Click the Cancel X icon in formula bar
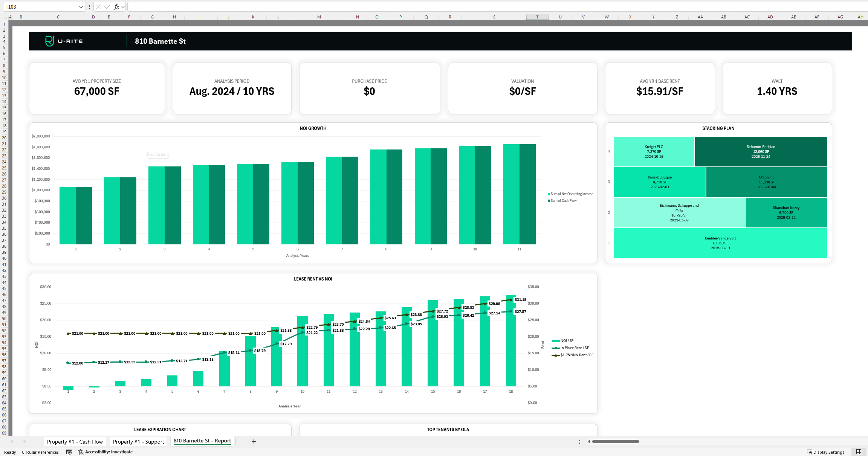 coord(98,6)
